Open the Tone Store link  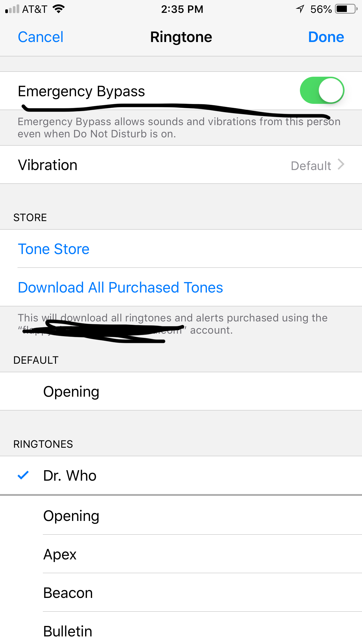tap(54, 249)
